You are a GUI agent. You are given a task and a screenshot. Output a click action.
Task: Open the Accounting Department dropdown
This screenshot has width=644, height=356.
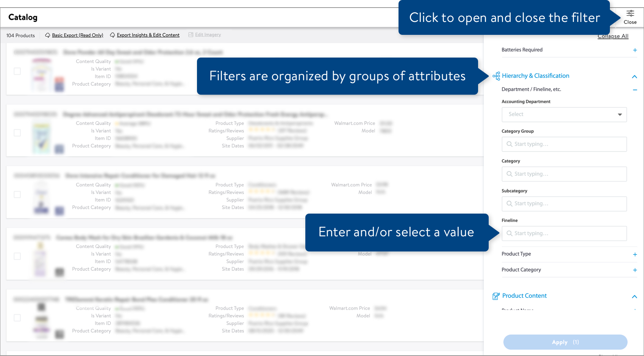(x=564, y=115)
